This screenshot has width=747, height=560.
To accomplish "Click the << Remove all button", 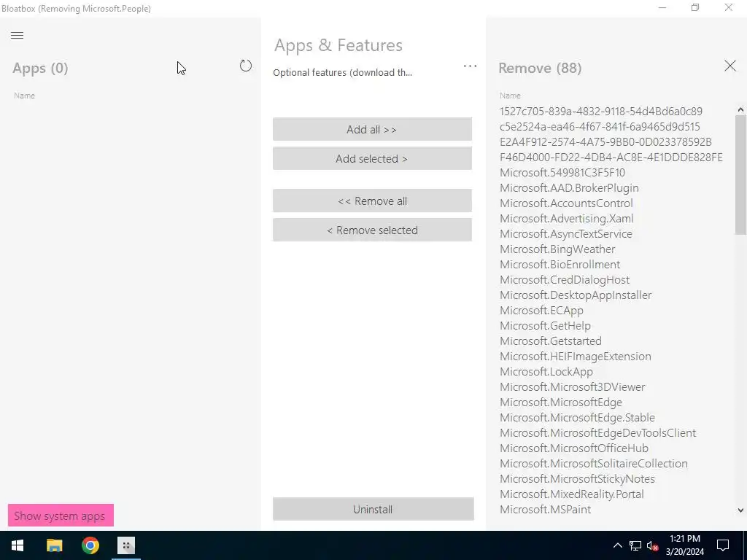I will pos(372,201).
